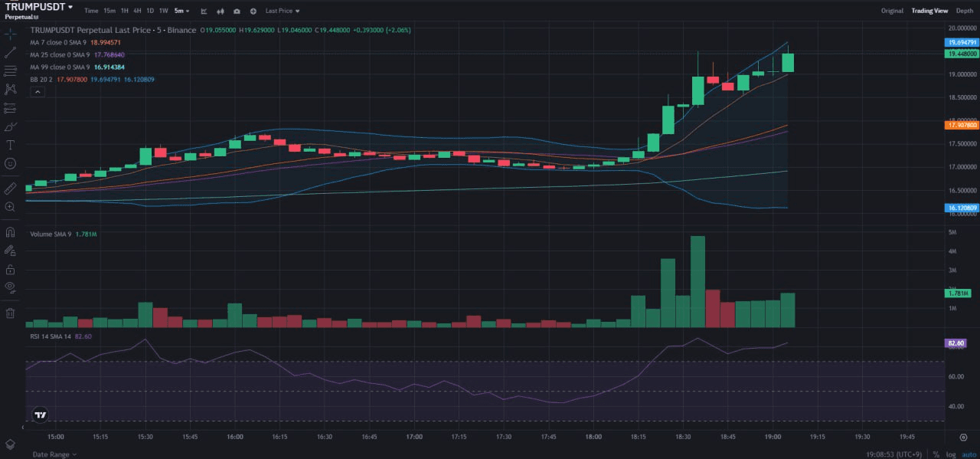Image resolution: width=980 pixels, height=459 pixels.
Task: Toggle lock all drawing tools
Action: pos(10,269)
